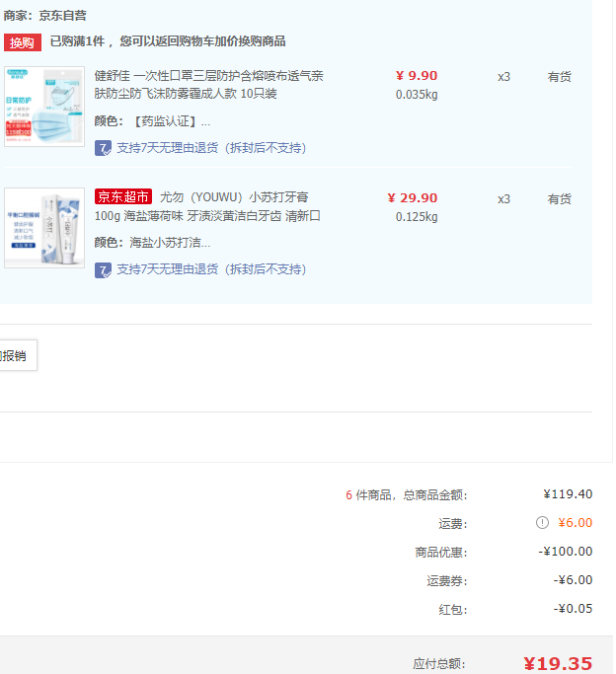This screenshot has height=674, width=616.
Task: Click the 运费券 -¥6.00 value
Action: click(x=573, y=580)
